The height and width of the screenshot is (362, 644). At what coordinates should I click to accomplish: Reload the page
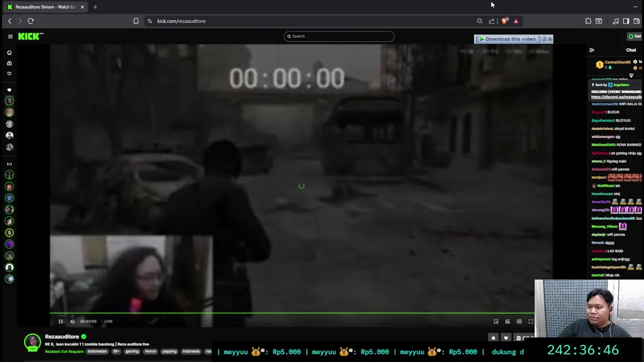click(x=31, y=21)
